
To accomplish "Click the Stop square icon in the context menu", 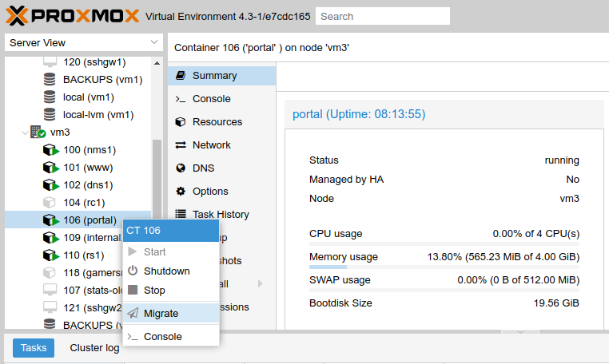I will 133,290.
